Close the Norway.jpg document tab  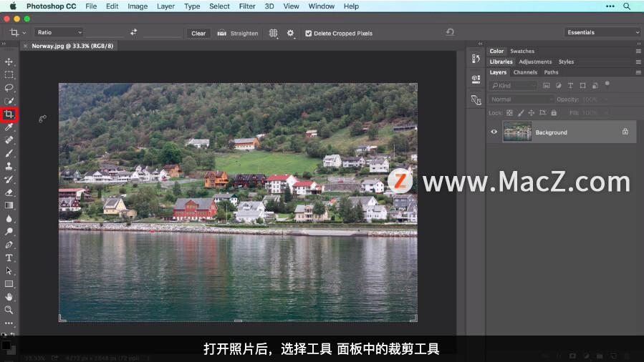point(26,46)
